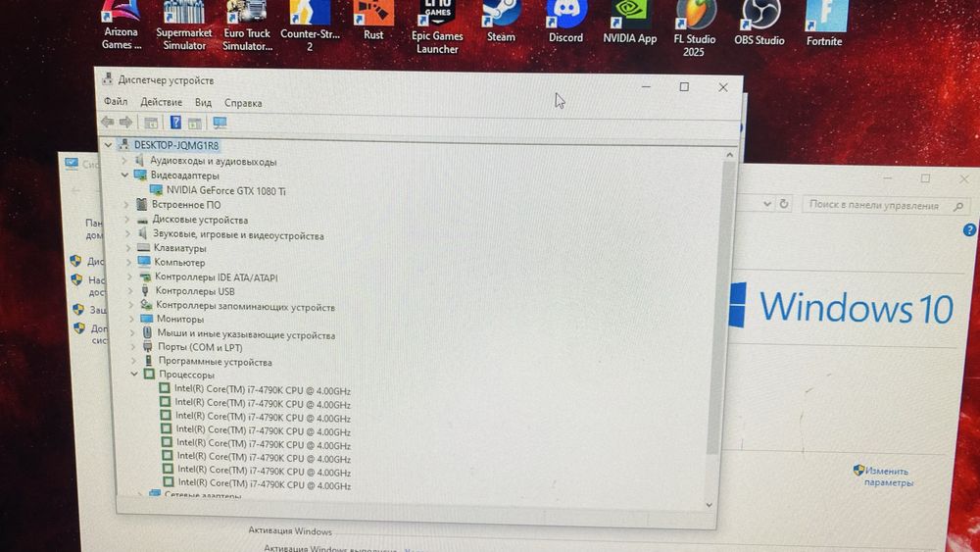
Task: Launch OBS Studio from desktop
Action: click(x=759, y=24)
